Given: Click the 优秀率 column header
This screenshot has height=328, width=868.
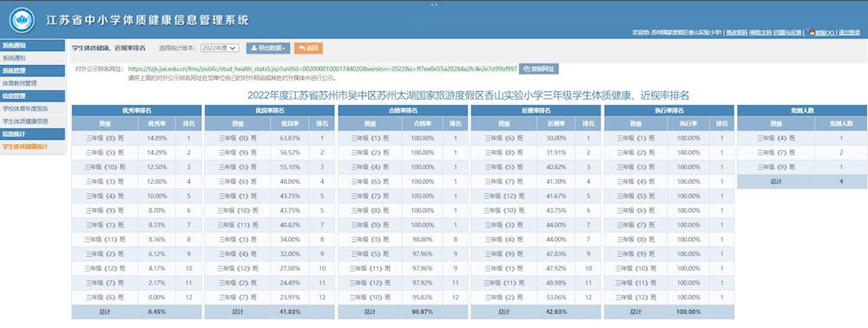Looking at the screenshot, I should click(156, 124).
